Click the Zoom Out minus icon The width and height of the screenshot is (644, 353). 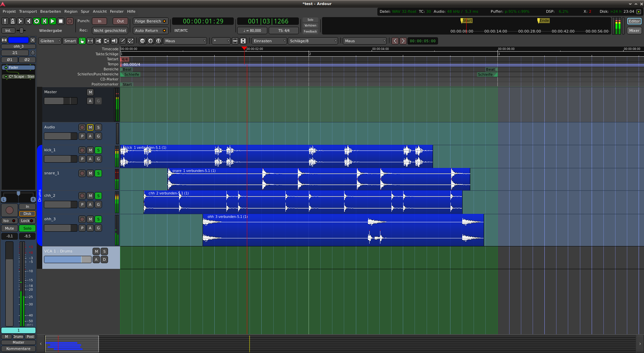coord(143,41)
